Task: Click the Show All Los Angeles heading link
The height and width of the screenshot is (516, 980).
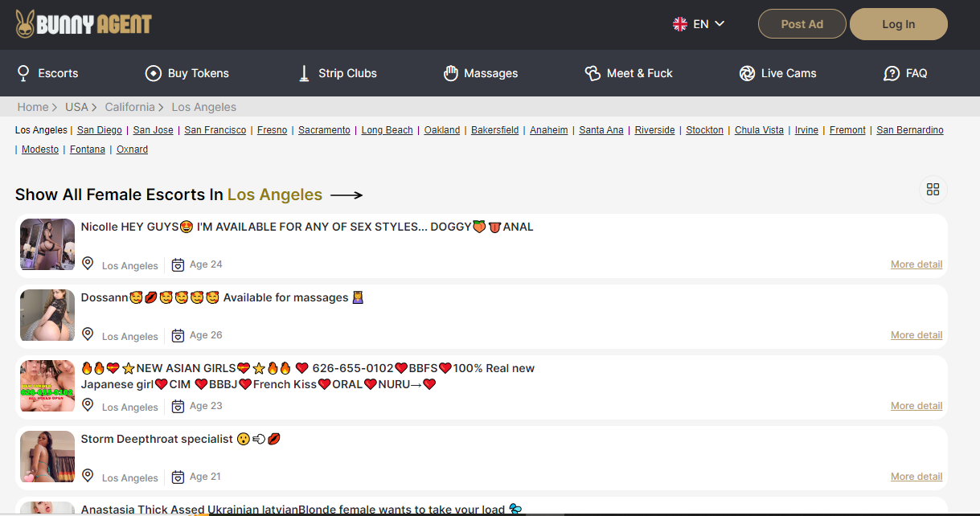Action: click(x=189, y=195)
